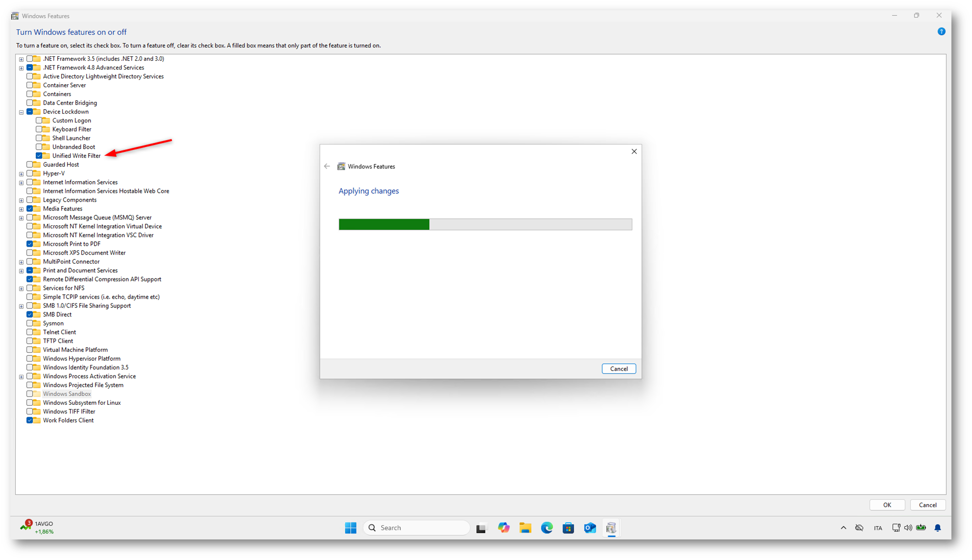The image size is (972, 560).
Task: Click the folder icon beside Sysmon
Action: [37, 323]
